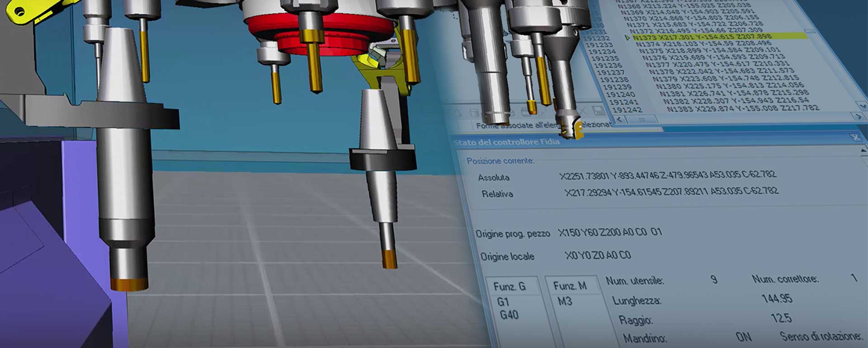This screenshot has width=868, height=348.
Task: Click the down scroll arrow of the G-code list
Action: 863,105
